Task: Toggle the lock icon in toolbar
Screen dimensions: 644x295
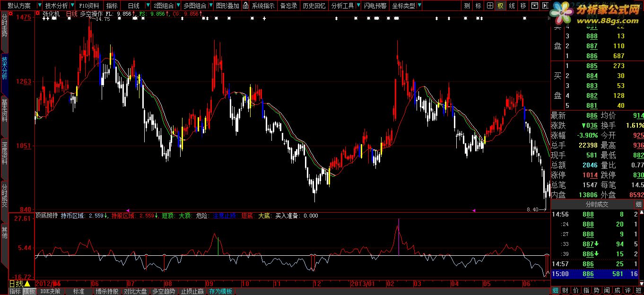Action: tap(246, 6)
